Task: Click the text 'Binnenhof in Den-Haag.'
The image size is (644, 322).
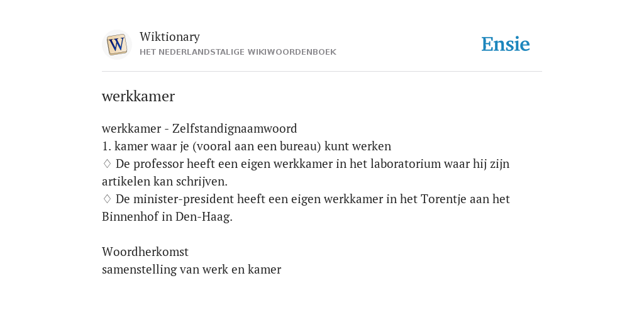Action: pyautogui.click(x=167, y=217)
